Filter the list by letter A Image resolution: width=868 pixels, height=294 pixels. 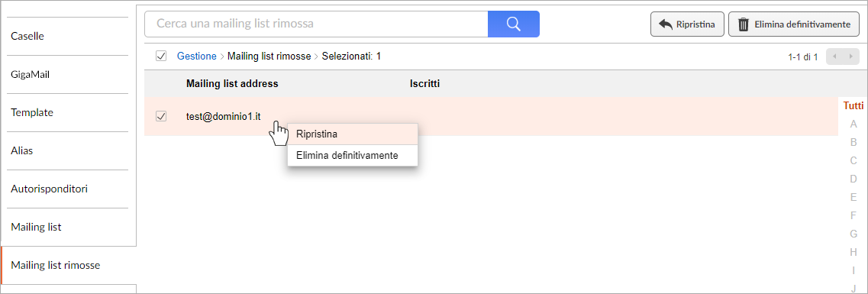[853, 124]
